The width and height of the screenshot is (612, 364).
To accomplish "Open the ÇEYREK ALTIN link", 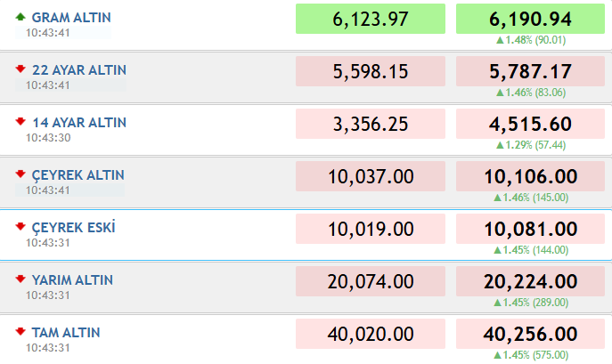I will 78,175.
